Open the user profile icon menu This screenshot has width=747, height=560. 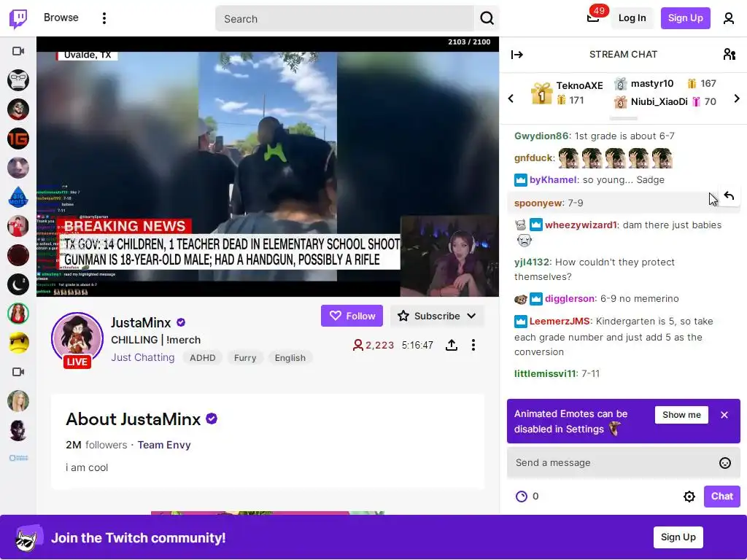729,18
